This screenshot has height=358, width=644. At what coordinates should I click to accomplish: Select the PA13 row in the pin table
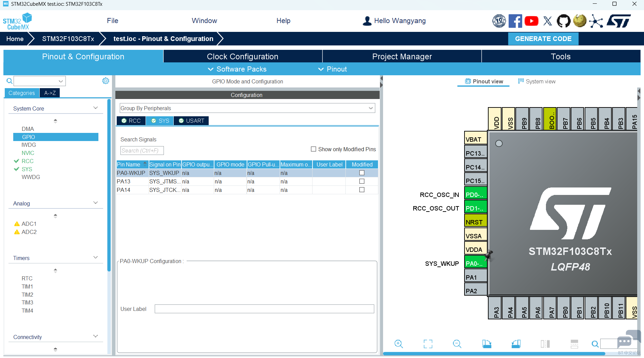(x=247, y=181)
